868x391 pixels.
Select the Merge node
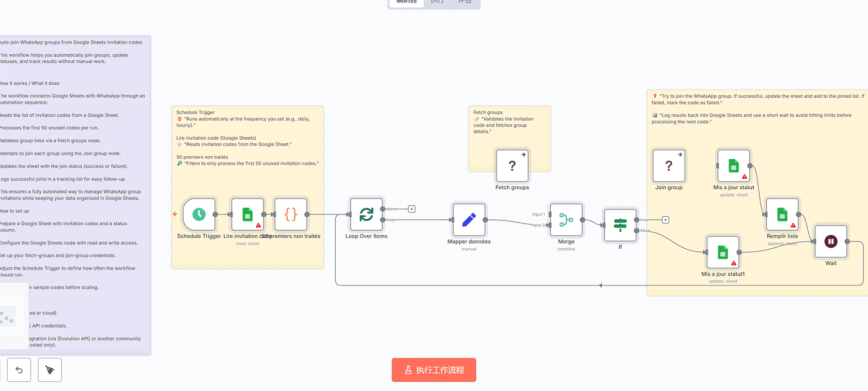(566, 220)
